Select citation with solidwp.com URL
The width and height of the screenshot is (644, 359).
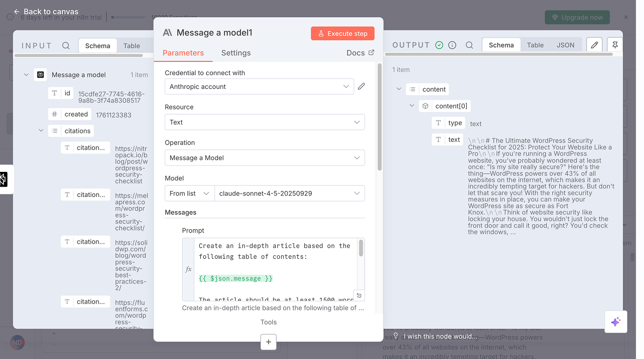pos(85,242)
